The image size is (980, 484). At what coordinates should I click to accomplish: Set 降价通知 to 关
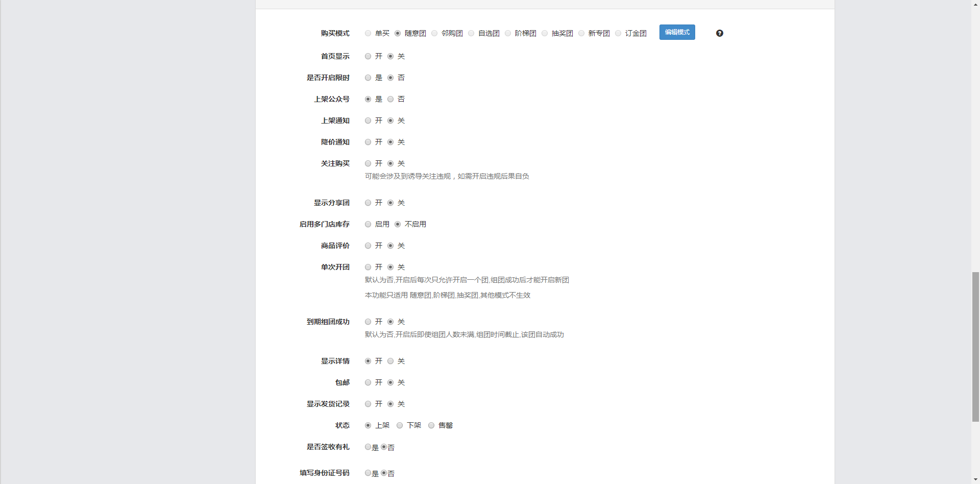tap(390, 142)
